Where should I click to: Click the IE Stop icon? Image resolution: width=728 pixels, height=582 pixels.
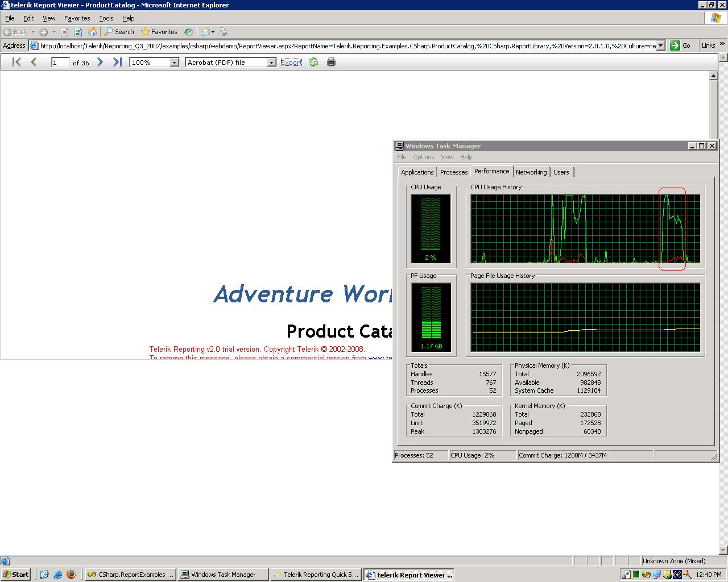coord(65,32)
